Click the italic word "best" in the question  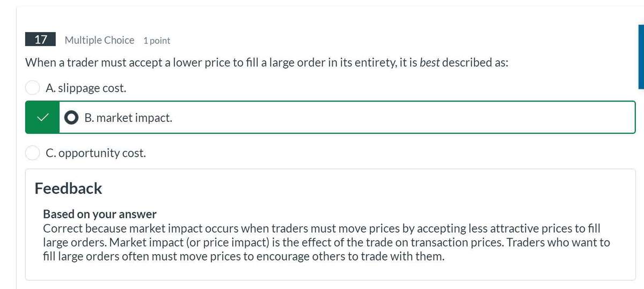(429, 62)
